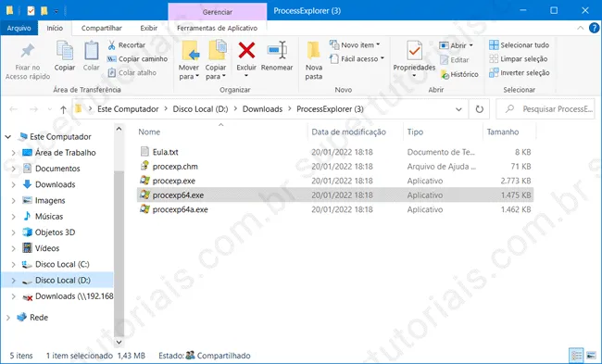This screenshot has width=602, height=364.
Task: Click the Gerenciar contextual tab
Action: click(218, 12)
